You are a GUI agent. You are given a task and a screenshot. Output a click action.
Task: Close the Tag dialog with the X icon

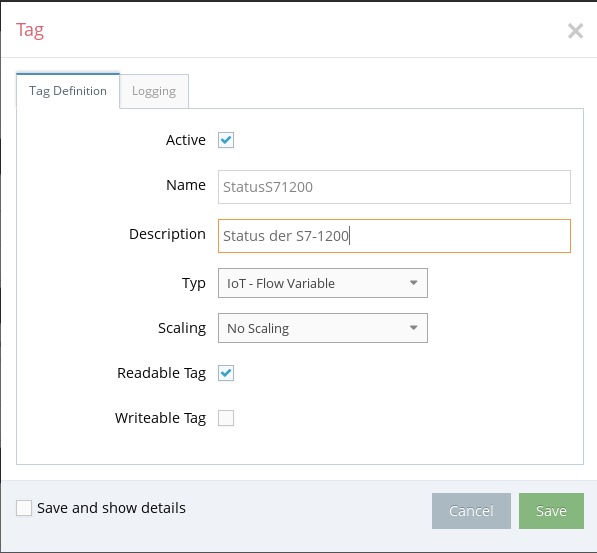[575, 31]
